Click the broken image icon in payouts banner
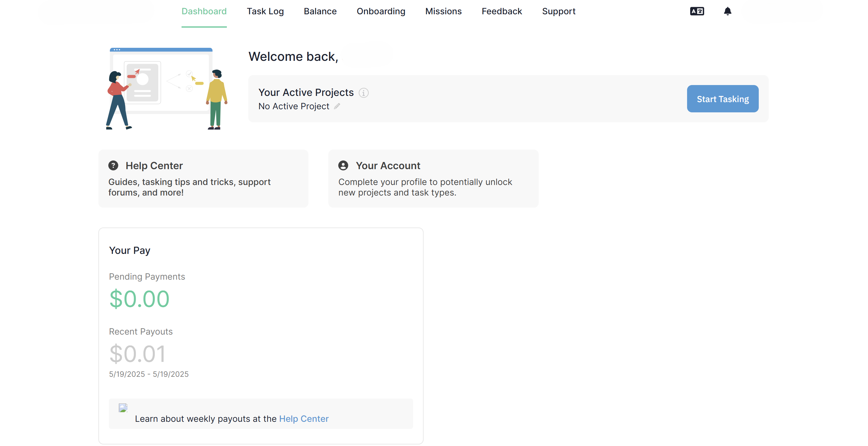868x446 pixels. coord(123,408)
